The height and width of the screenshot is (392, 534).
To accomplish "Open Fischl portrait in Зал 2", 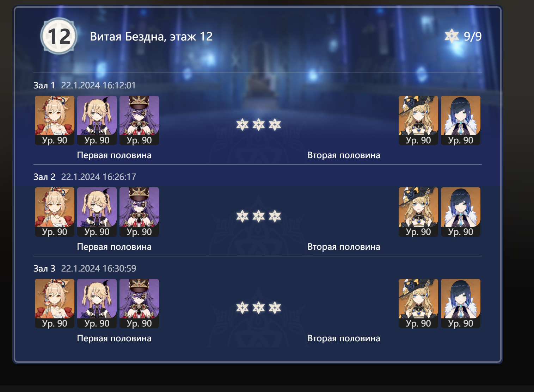I will pyautogui.click(x=97, y=212).
